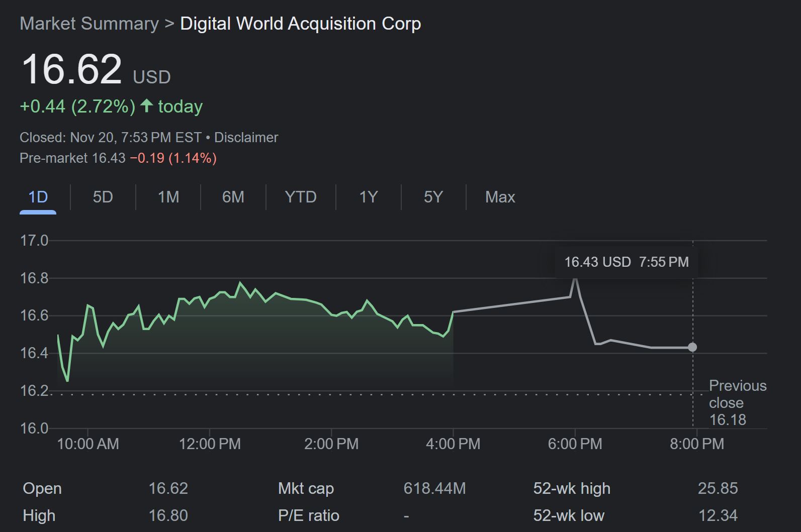Click the High label

[39, 516]
